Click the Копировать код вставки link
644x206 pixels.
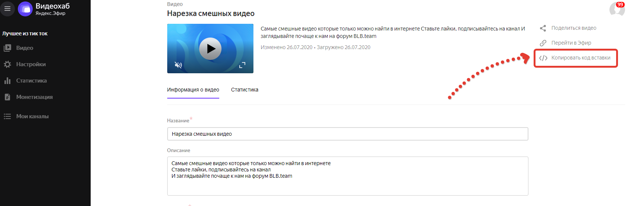coord(580,58)
